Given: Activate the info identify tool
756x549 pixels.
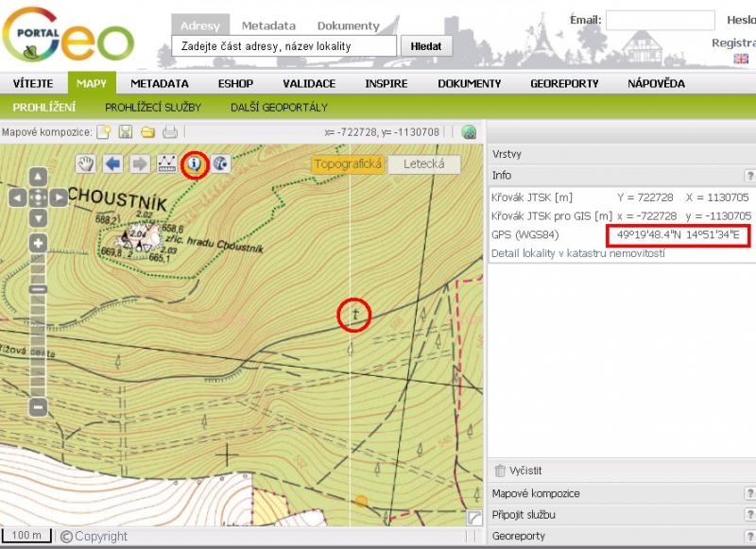Looking at the screenshot, I should (x=195, y=163).
